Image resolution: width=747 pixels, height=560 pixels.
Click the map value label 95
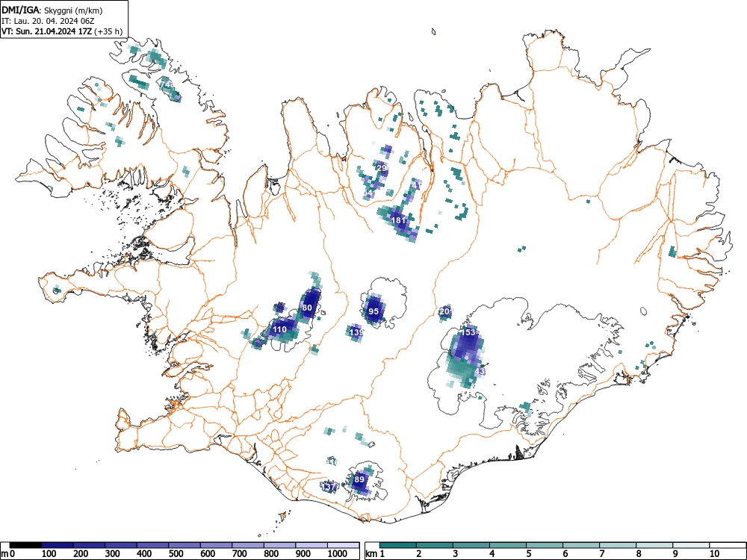374,311
